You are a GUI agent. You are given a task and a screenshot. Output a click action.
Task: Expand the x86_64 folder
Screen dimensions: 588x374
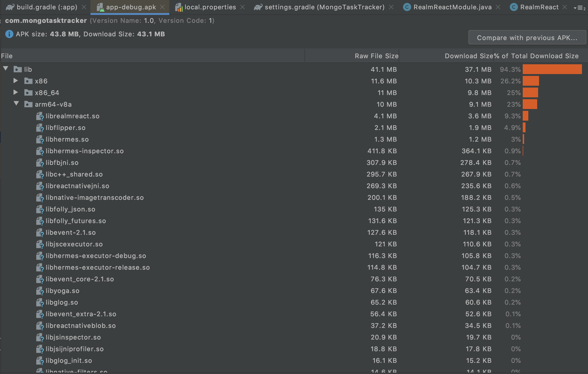point(16,92)
